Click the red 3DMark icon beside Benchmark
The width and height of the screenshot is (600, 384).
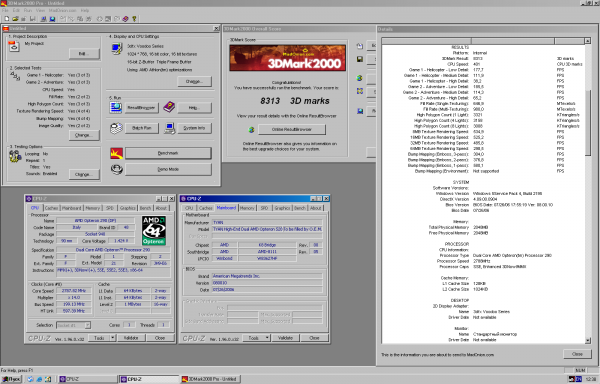point(116,153)
